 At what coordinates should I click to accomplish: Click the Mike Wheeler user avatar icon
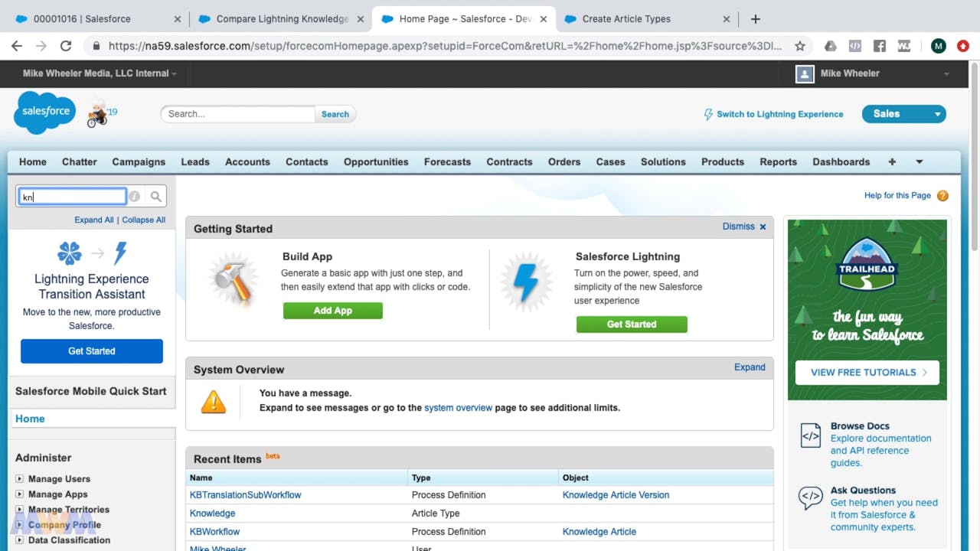[x=805, y=73]
